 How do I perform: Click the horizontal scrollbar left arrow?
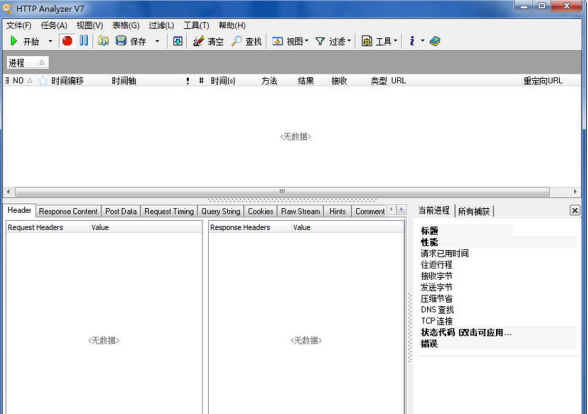pyautogui.click(x=8, y=192)
